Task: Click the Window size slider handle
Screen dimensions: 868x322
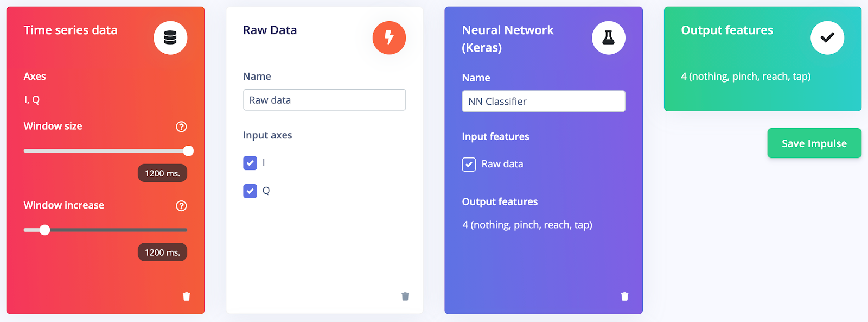Action: (x=188, y=151)
